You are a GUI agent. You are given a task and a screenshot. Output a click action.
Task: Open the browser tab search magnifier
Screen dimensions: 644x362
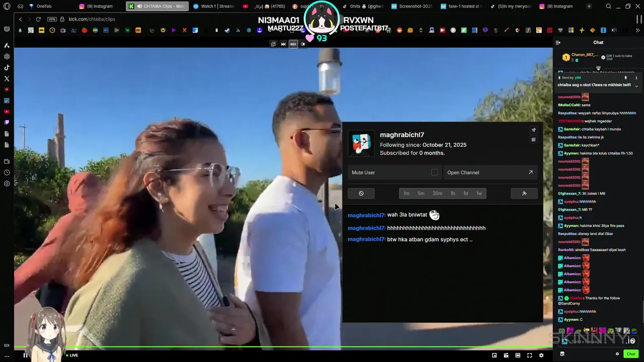[x=608, y=6]
